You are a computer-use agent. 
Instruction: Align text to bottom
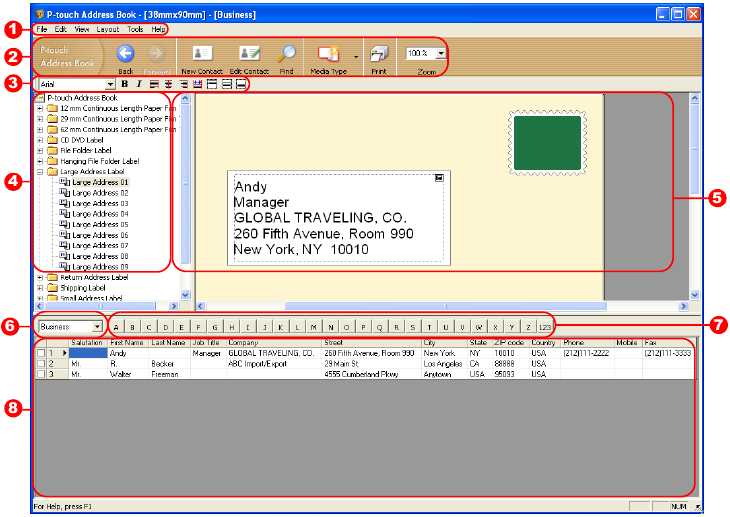[x=241, y=84]
